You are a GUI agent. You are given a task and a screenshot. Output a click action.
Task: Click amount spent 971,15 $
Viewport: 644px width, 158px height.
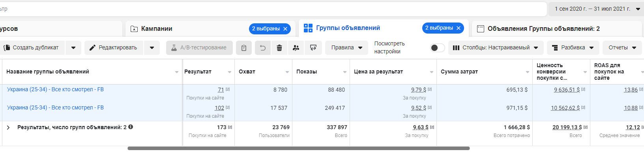[517, 108]
